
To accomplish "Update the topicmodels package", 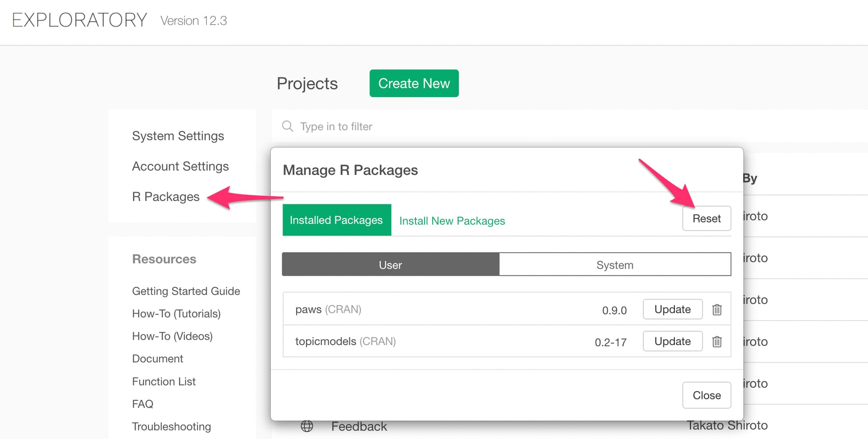I will click(x=673, y=341).
